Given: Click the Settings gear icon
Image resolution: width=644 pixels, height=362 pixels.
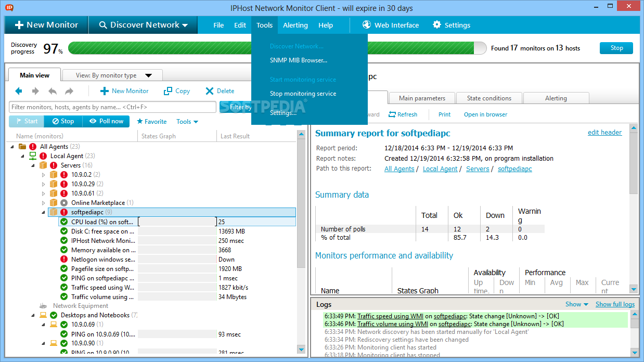Looking at the screenshot, I should tap(437, 24).
